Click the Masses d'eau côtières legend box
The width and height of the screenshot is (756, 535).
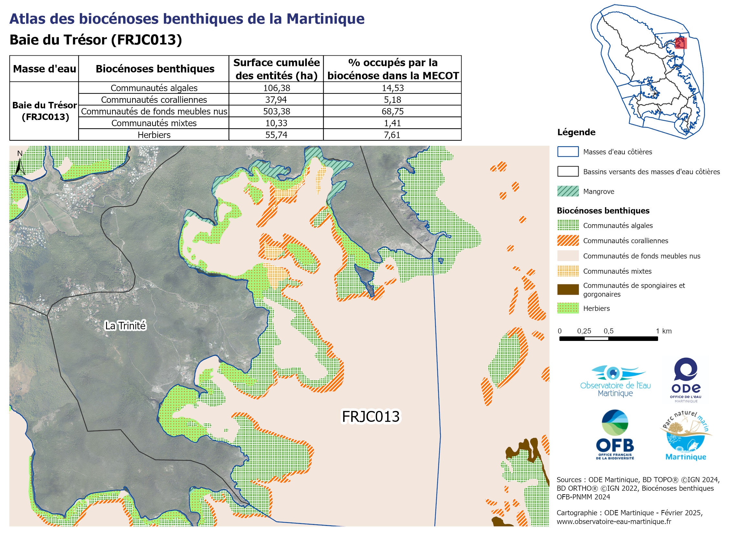click(x=568, y=152)
